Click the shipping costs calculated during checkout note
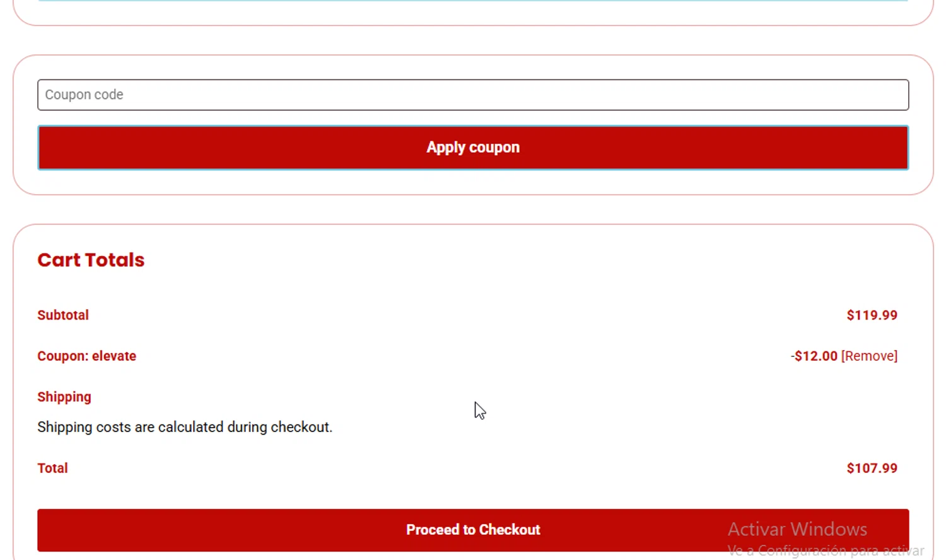Screen dimensions: 946x560 [x=185, y=427]
